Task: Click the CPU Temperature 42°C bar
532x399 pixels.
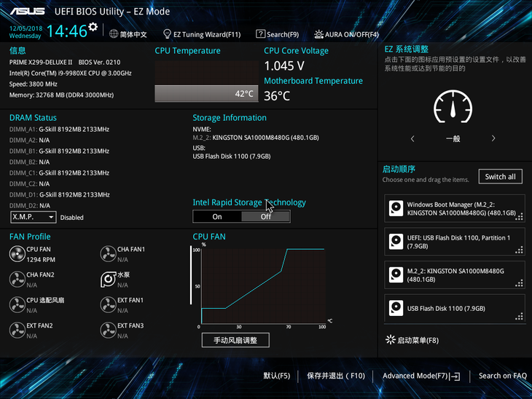Action: tap(206, 94)
